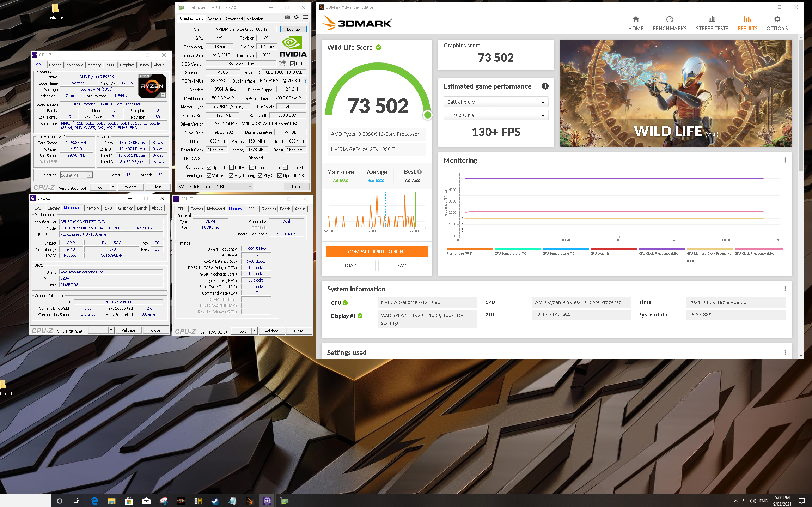Click the CPU Temperature teal legend swatch
This screenshot has height=507, width=812.
coord(518,249)
